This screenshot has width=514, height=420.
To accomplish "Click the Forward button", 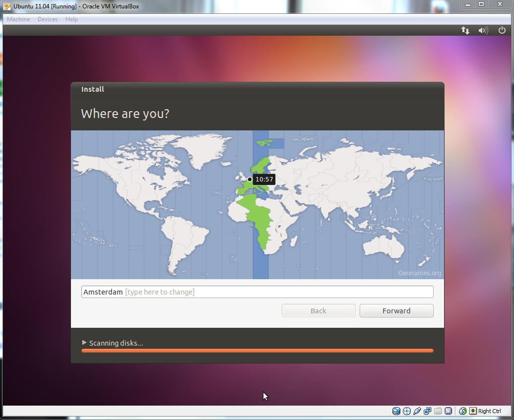I will [396, 310].
